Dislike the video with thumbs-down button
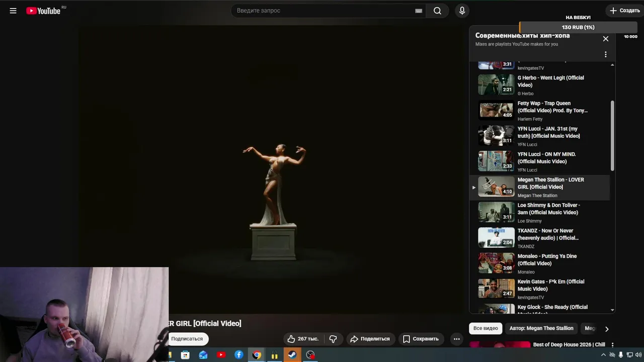 333,339
